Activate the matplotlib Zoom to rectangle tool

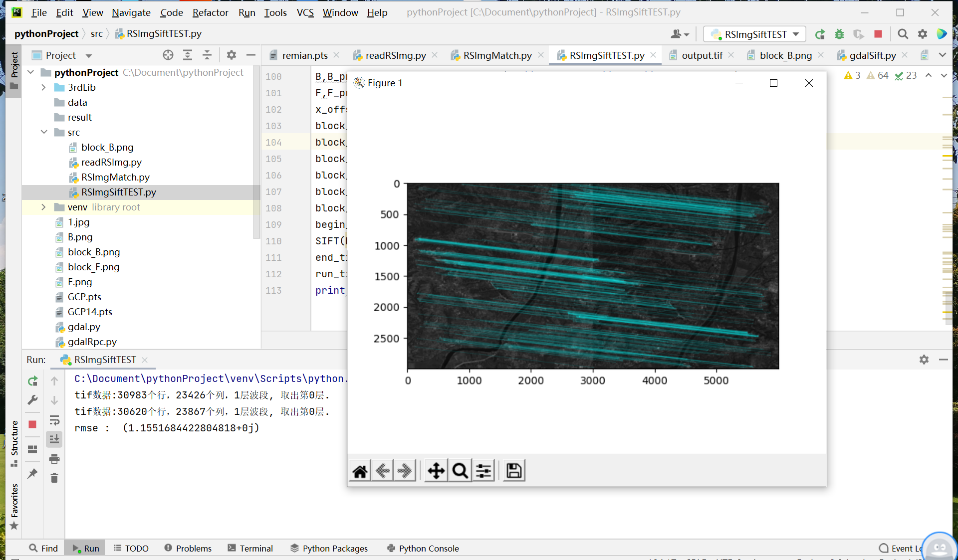(x=460, y=471)
